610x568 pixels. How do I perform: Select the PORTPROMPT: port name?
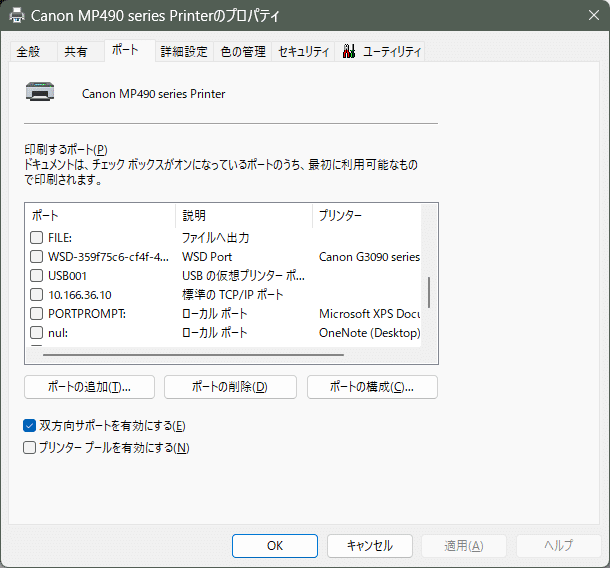87,314
